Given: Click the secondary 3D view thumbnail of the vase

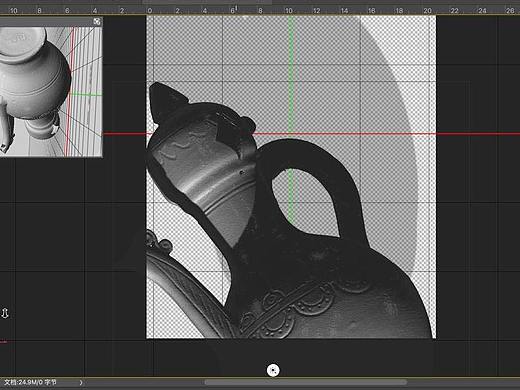Looking at the screenshot, I should [x=51, y=92].
